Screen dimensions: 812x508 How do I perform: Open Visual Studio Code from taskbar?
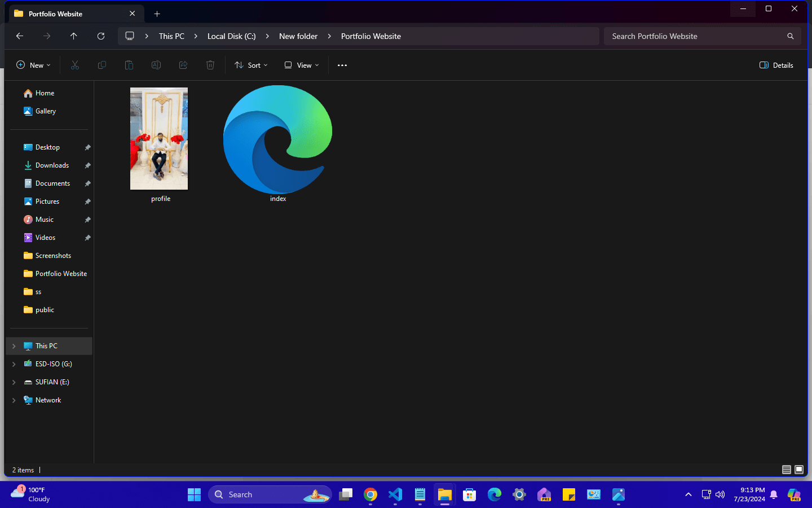point(395,494)
